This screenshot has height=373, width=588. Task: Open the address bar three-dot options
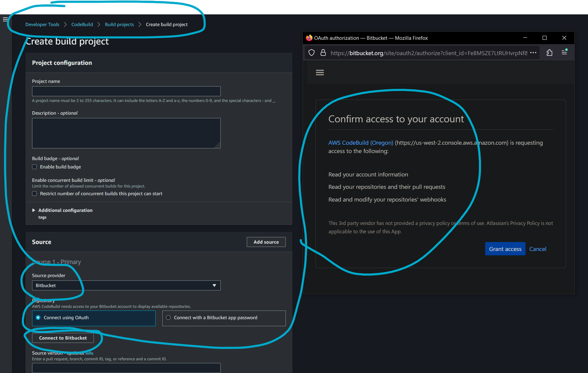coord(533,53)
